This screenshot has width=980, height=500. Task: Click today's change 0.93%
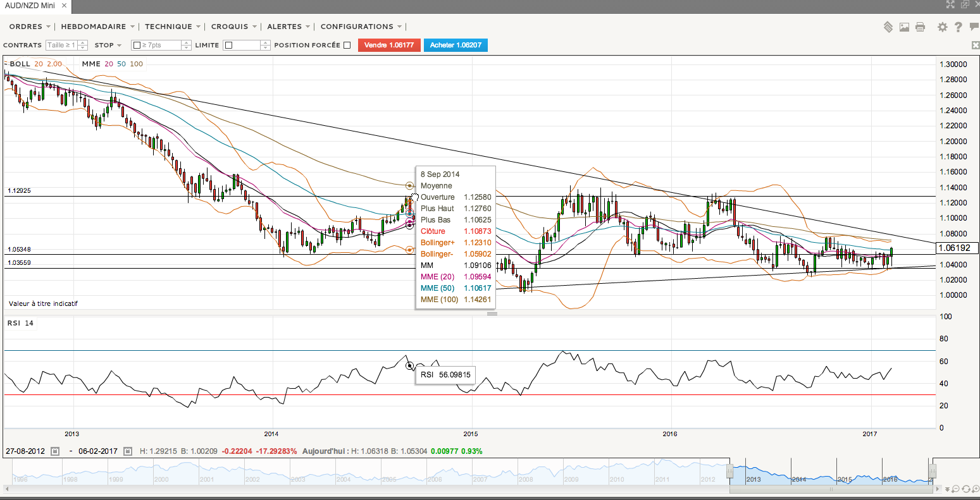click(x=472, y=451)
